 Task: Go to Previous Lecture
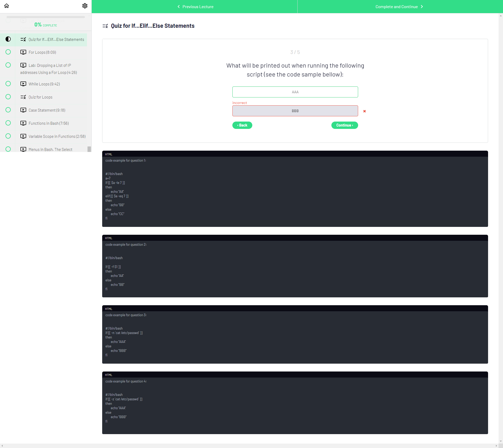pos(195,7)
